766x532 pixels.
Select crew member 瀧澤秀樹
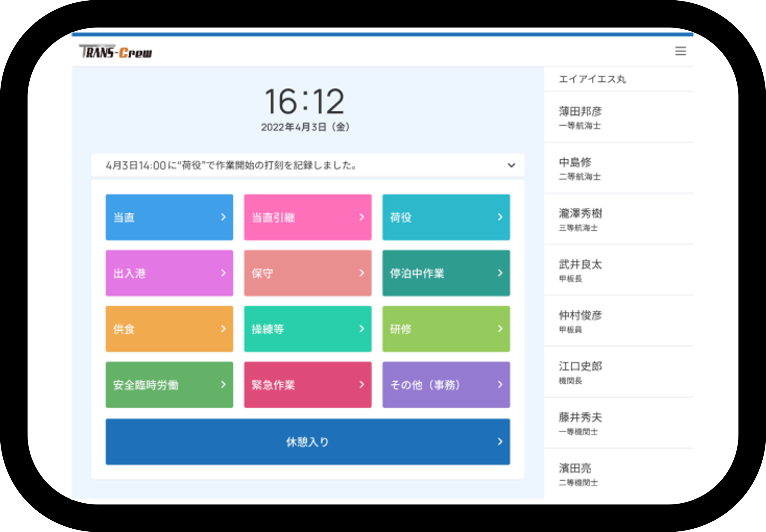[619, 219]
